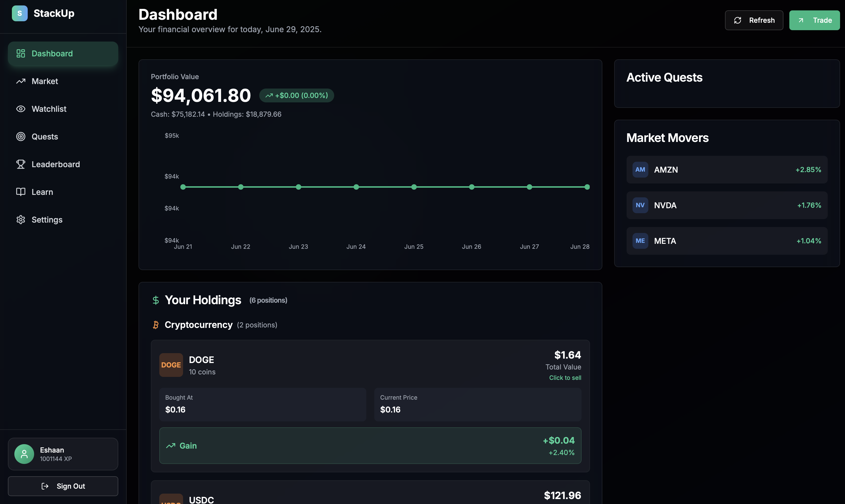845x504 pixels.
Task: Click Eshaan's green profile avatar
Action: (24, 454)
